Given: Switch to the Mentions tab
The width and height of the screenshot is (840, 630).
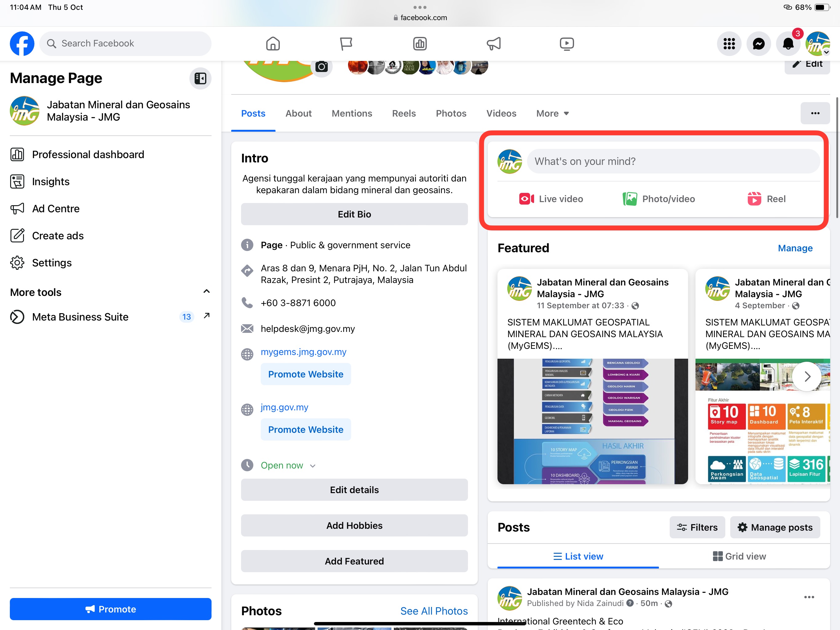Looking at the screenshot, I should [x=352, y=113].
